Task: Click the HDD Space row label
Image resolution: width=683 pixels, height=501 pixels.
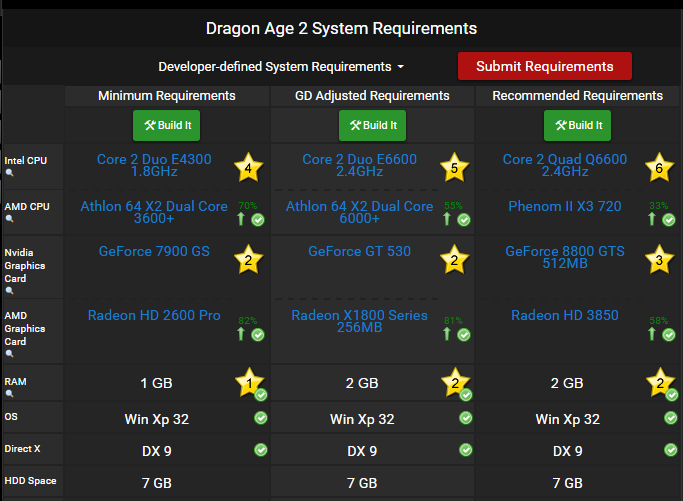Action: tap(30, 481)
